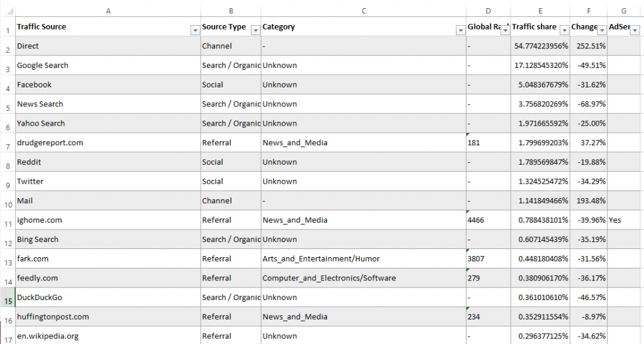Click the Facebook cell
The width and height of the screenshot is (644, 344).
pyautogui.click(x=108, y=84)
